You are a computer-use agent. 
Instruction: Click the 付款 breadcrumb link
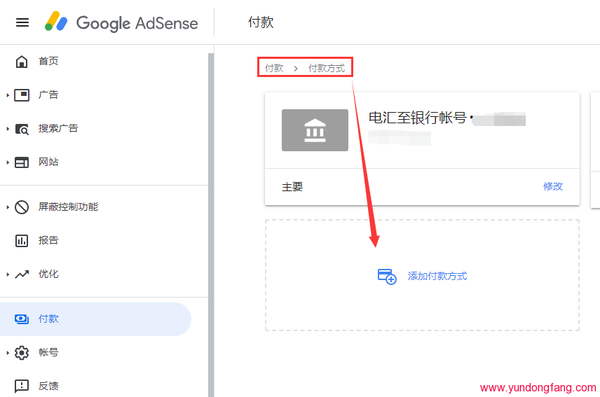click(x=274, y=69)
